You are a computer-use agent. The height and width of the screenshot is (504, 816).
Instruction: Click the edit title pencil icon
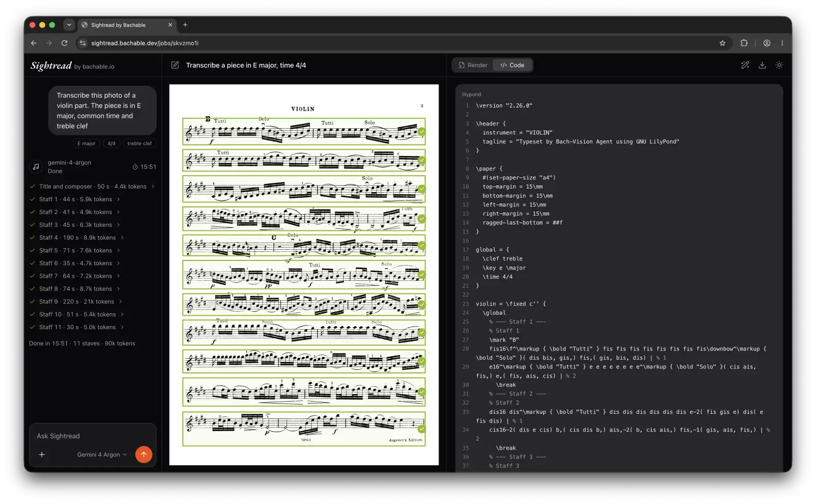click(x=175, y=65)
